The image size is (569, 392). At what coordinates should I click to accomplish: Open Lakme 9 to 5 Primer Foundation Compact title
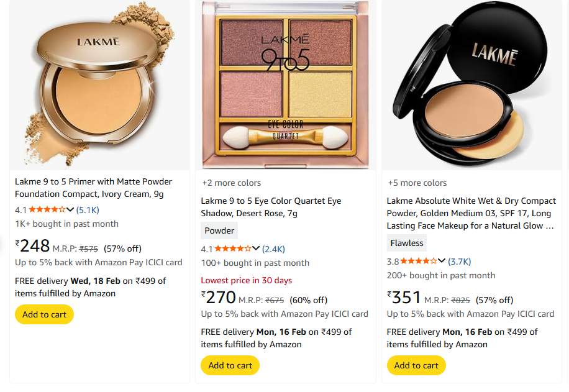pyautogui.click(x=93, y=188)
